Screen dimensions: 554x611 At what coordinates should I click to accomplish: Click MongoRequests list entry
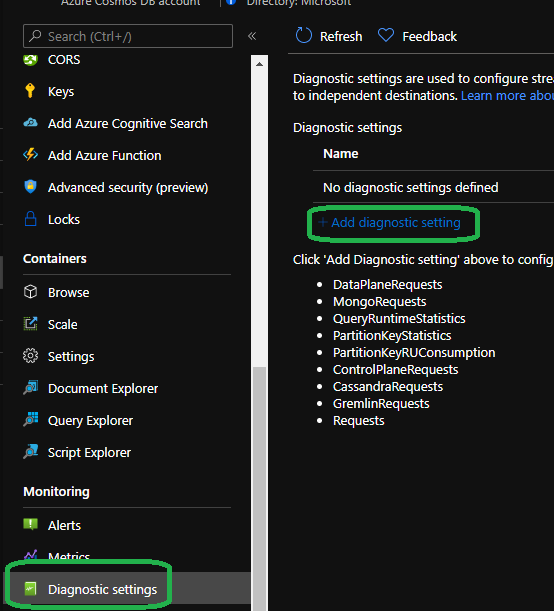379,302
